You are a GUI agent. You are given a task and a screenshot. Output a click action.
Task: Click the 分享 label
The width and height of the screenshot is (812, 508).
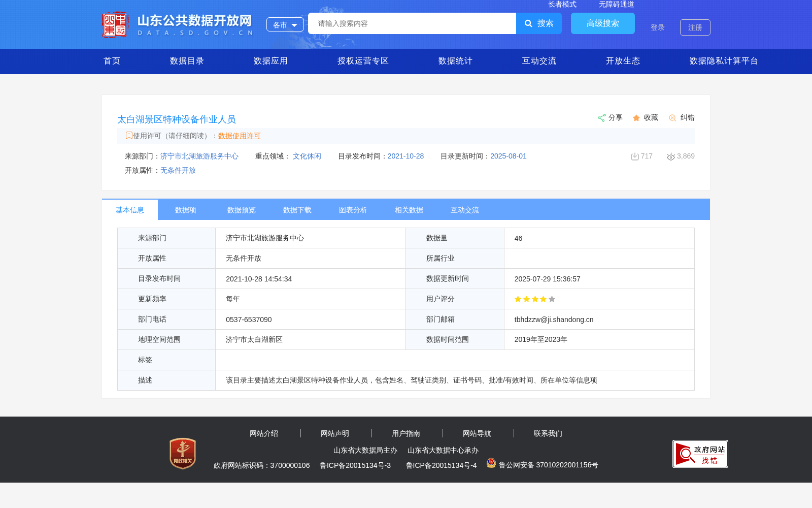coord(616,117)
